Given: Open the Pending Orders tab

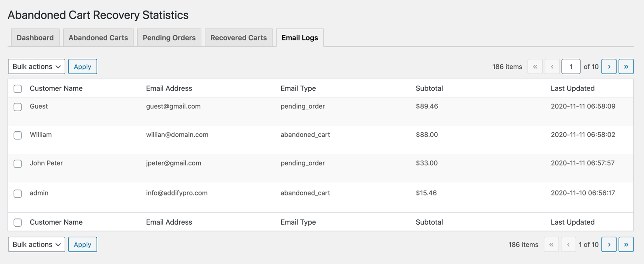Looking at the screenshot, I should pyautogui.click(x=169, y=38).
